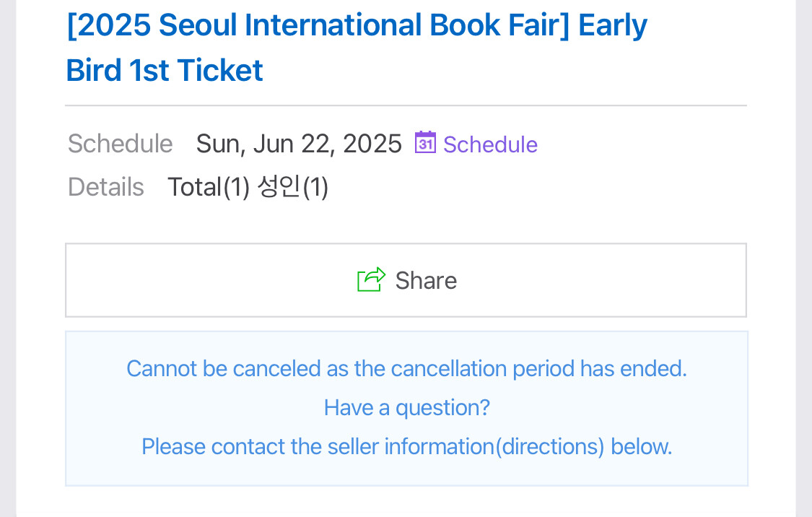Screen dimensions: 812x517
Task: Click the divider line under the title
Action: [x=406, y=106]
